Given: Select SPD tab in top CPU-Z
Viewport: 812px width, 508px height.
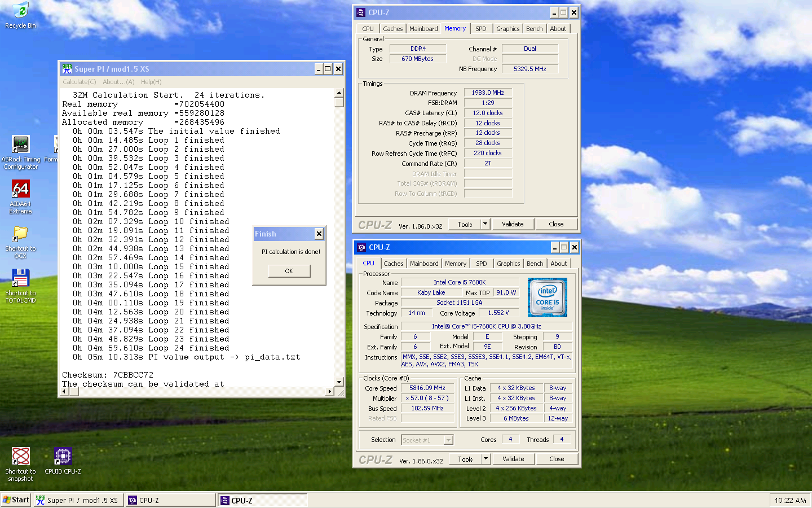Looking at the screenshot, I should point(480,29).
